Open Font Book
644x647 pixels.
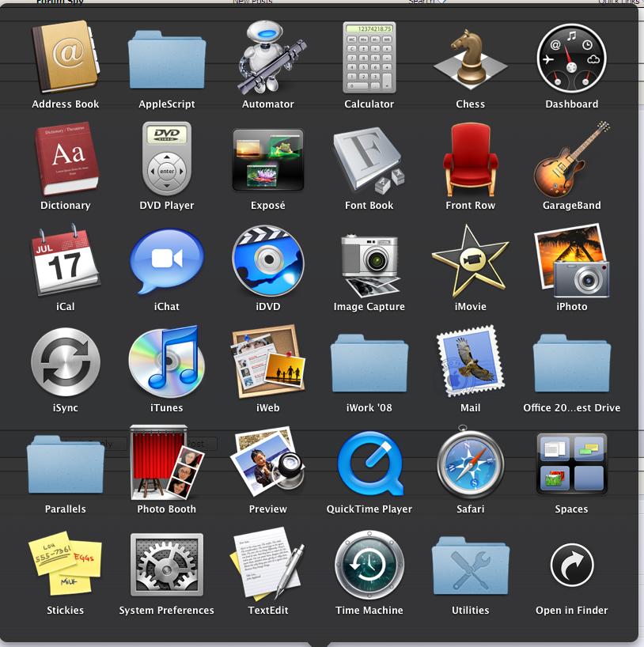coord(369,160)
